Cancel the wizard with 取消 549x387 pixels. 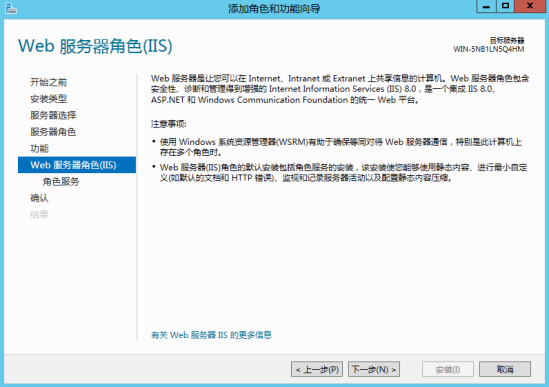pyautogui.click(x=505, y=369)
